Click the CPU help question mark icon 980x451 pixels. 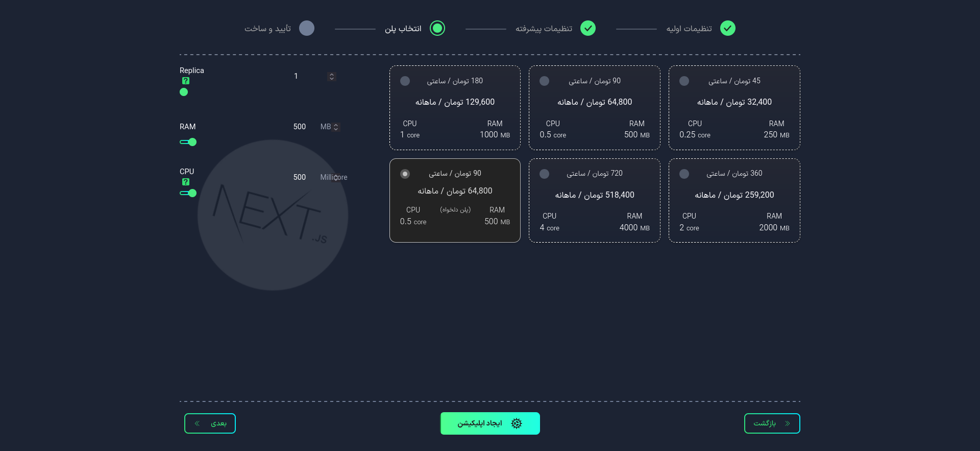[x=186, y=182]
